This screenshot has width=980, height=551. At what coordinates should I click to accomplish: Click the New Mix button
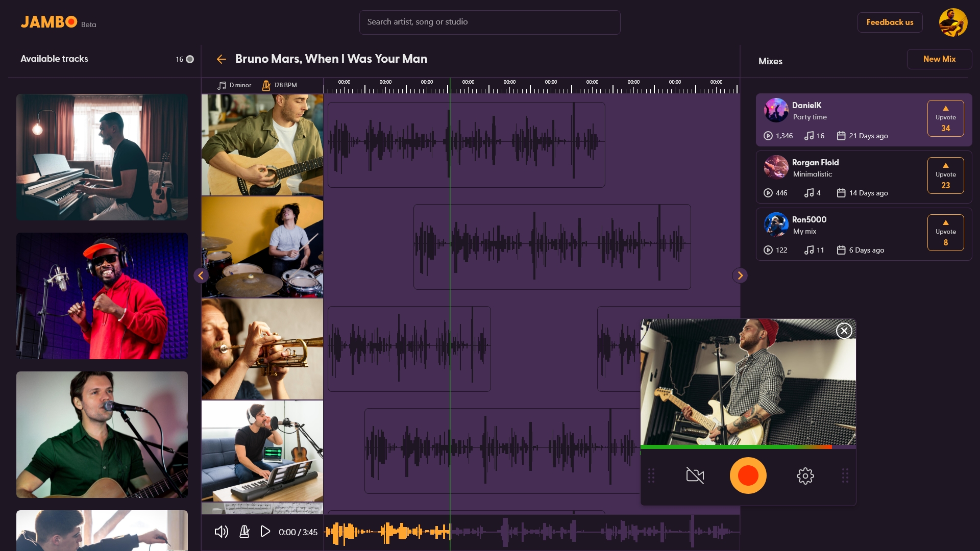pos(939,59)
